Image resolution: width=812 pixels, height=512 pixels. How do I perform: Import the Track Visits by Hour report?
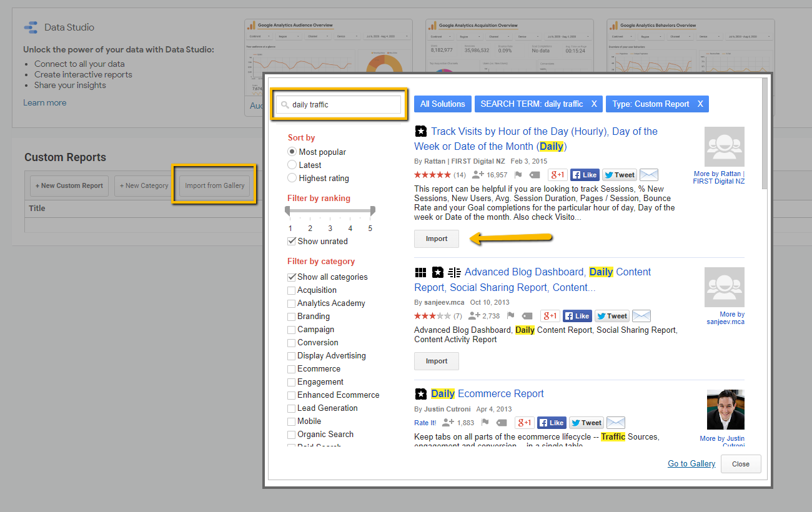[436, 239]
